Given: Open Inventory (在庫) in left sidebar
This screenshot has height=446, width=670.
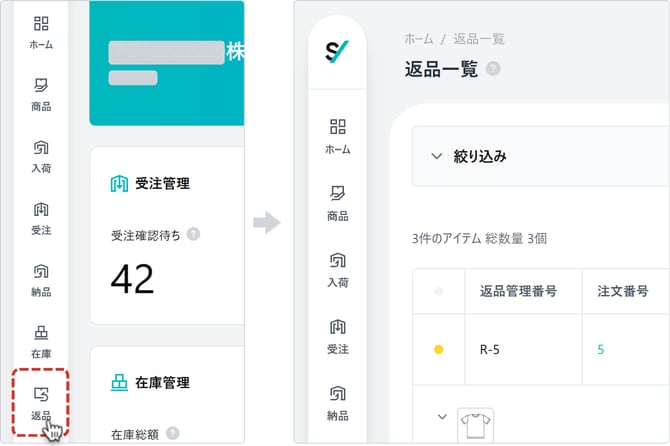Looking at the screenshot, I should (x=41, y=340).
